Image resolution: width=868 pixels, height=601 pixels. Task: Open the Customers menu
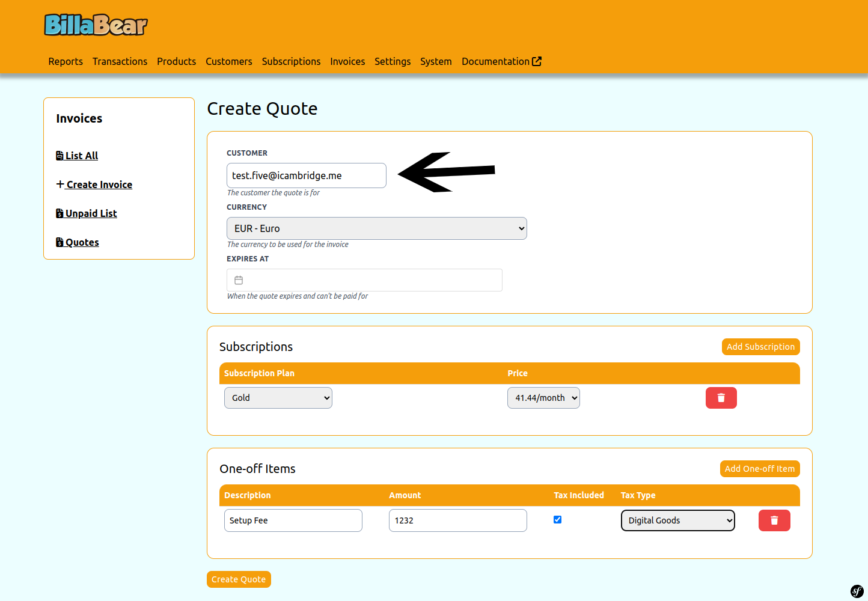click(229, 61)
